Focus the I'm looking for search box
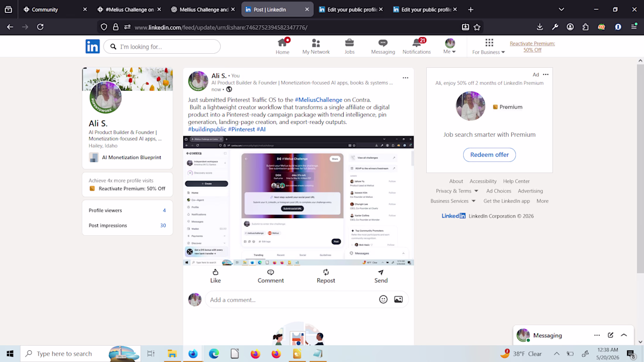The height and width of the screenshot is (362, 644). coord(162,46)
